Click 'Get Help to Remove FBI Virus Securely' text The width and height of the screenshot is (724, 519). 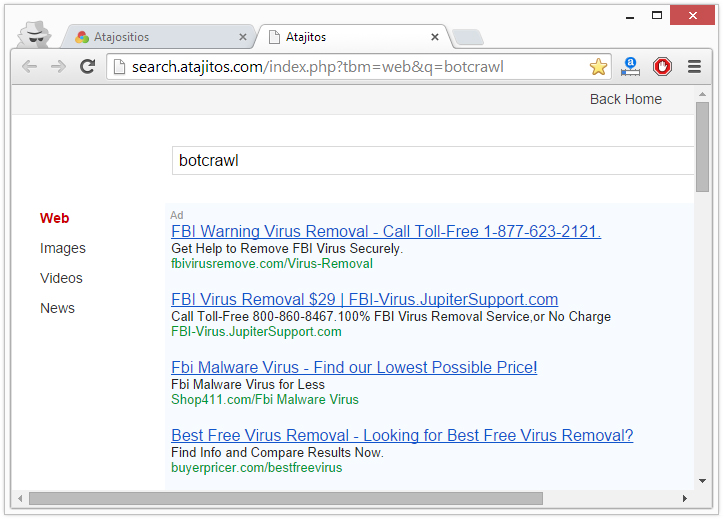click(287, 248)
